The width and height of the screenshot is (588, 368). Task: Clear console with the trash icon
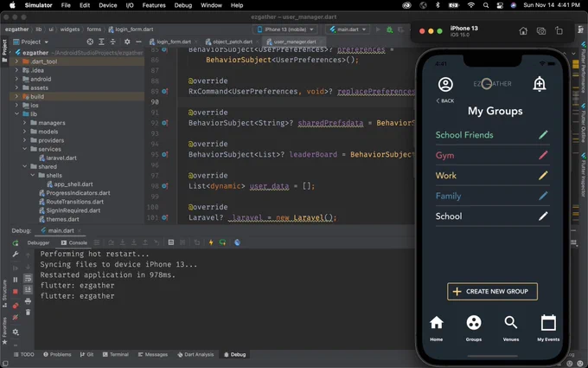tap(29, 312)
